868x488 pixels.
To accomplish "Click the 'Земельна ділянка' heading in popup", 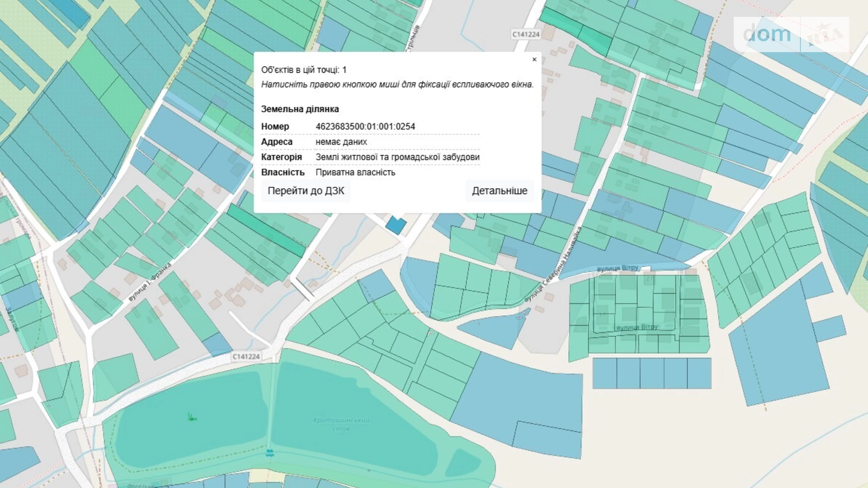I will click(300, 109).
